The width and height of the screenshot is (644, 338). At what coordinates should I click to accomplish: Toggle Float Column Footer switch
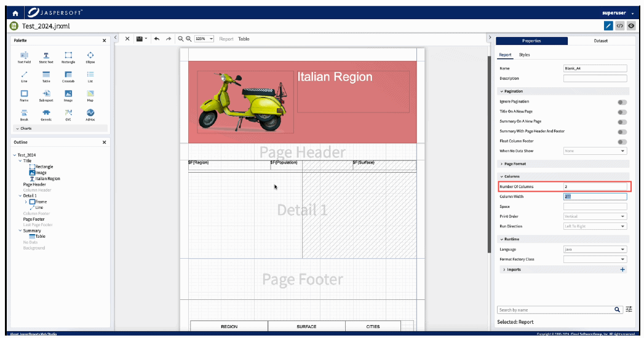point(622,141)
